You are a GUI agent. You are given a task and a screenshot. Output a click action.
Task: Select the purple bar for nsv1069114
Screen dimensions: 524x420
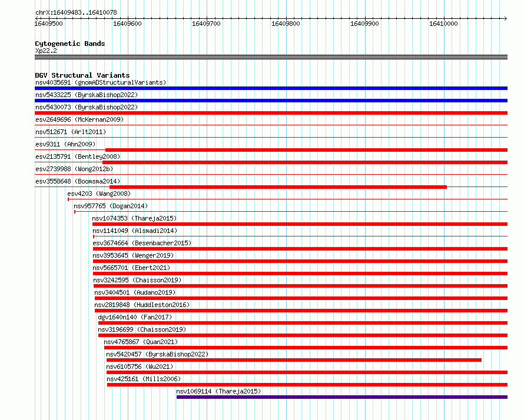click(342, 397)
